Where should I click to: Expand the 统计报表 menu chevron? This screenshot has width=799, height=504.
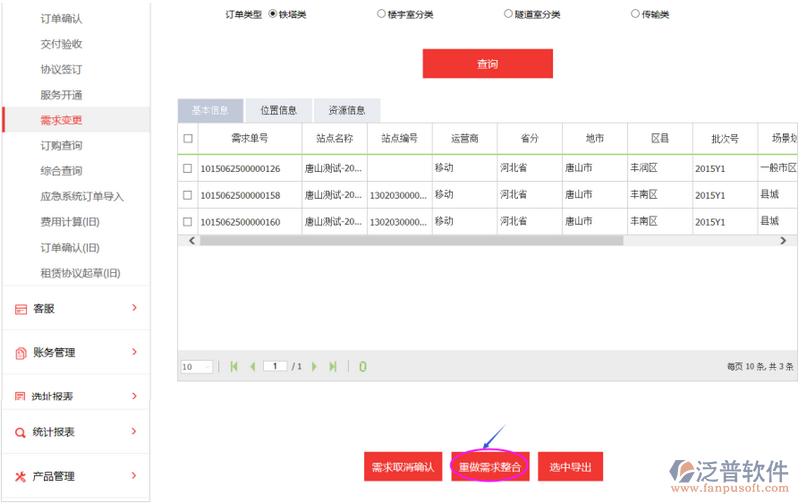134,432
